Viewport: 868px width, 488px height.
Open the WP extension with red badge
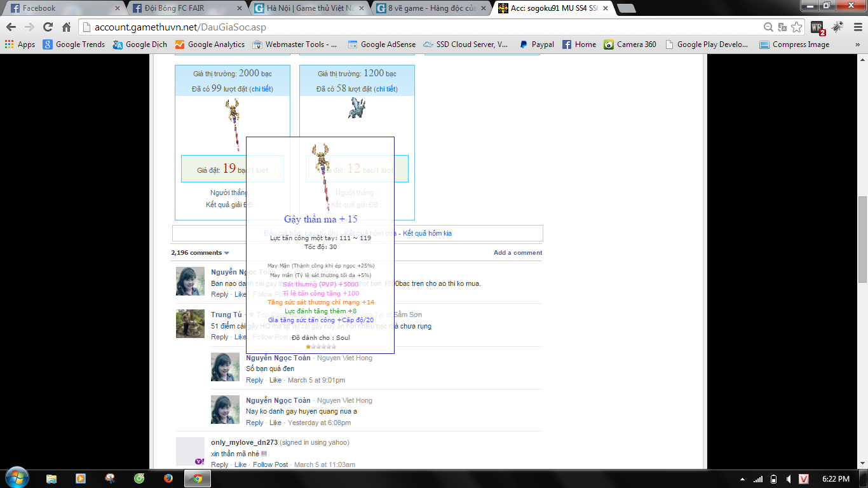[817, 28]
